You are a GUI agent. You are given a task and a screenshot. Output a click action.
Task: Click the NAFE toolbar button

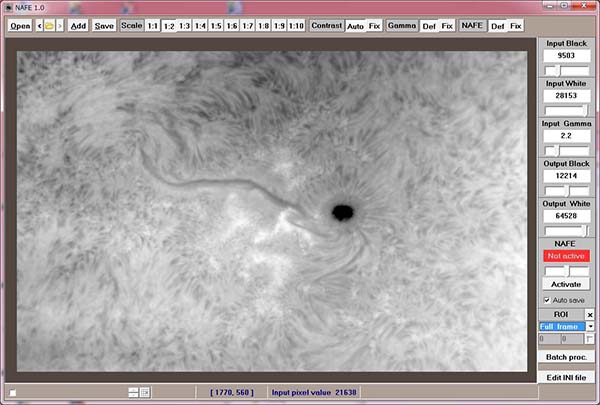(x=472, y=26)
